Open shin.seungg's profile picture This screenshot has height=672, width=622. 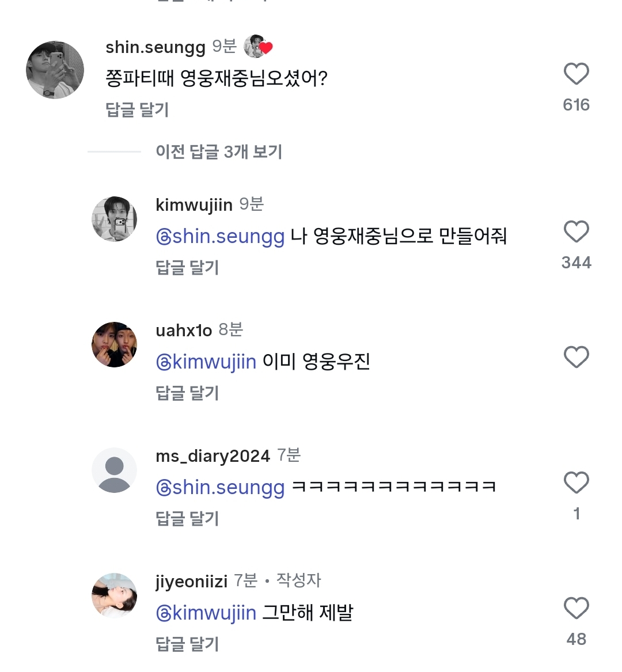pos(55,70)
